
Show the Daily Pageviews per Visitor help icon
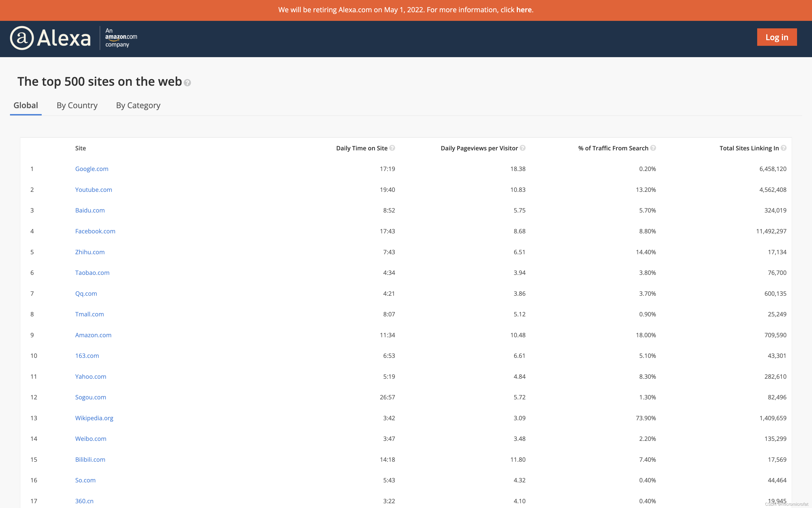[522, 148]
